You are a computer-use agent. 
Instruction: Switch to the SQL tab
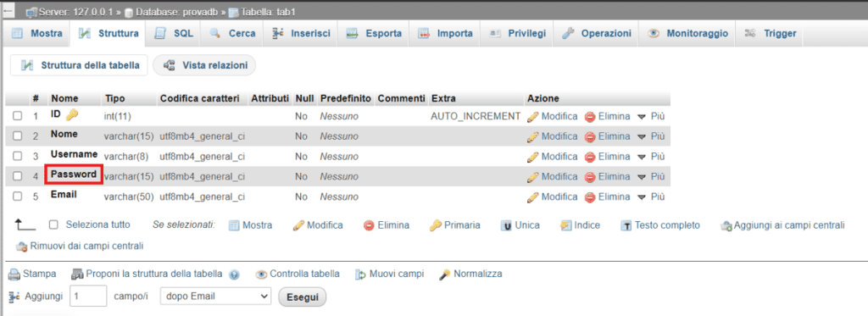click(175, 33)
